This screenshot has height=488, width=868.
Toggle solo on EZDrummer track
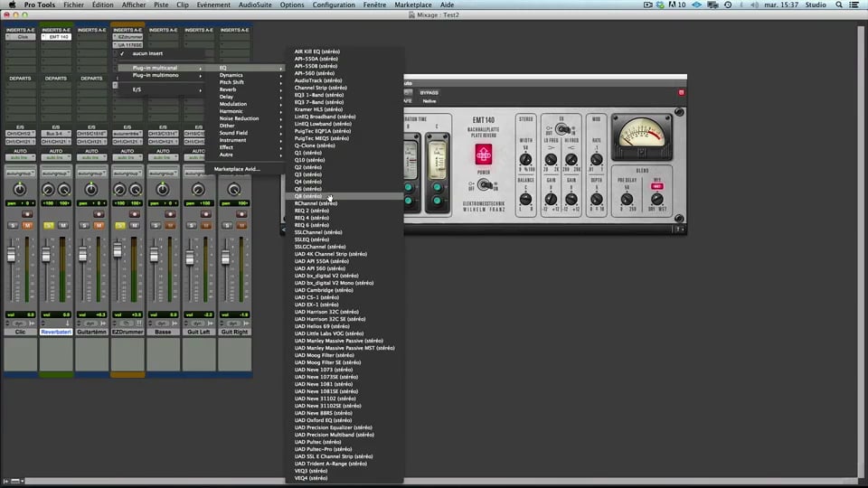click(120, 225)
